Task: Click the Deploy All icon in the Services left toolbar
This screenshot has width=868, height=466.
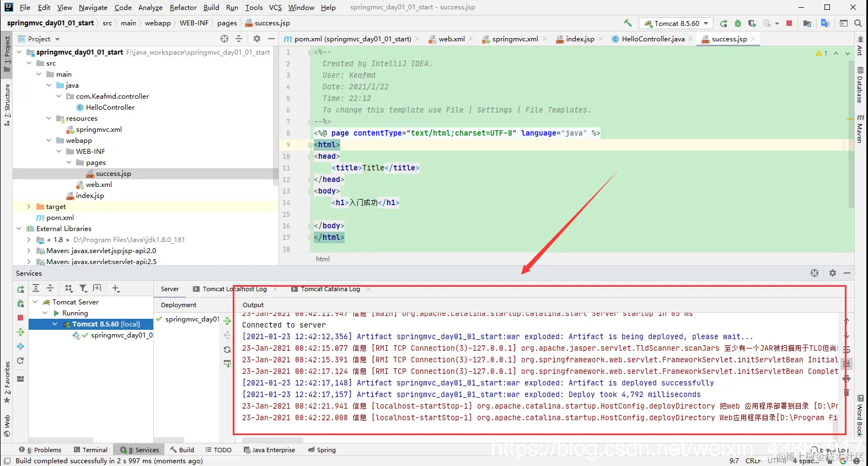Action: [x=20, y=332]
